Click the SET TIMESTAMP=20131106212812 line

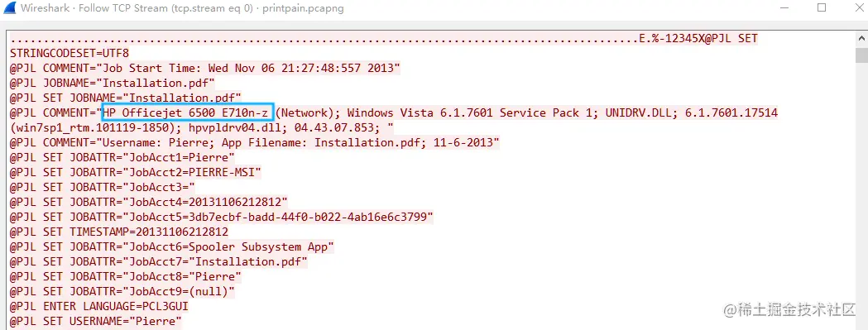click(119, 232)
